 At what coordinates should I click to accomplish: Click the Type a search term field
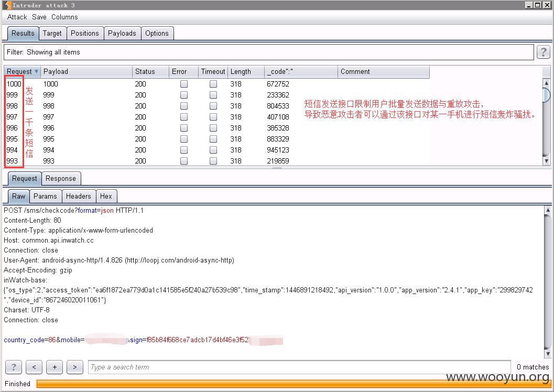(x=299, y=367)
